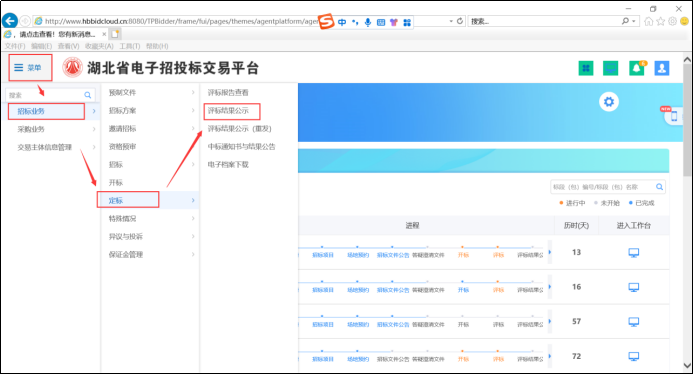The height and width of the screenshot is (375, 694).
Task: Expand the 招标业务 sidebar item
Action: point(46,111)
